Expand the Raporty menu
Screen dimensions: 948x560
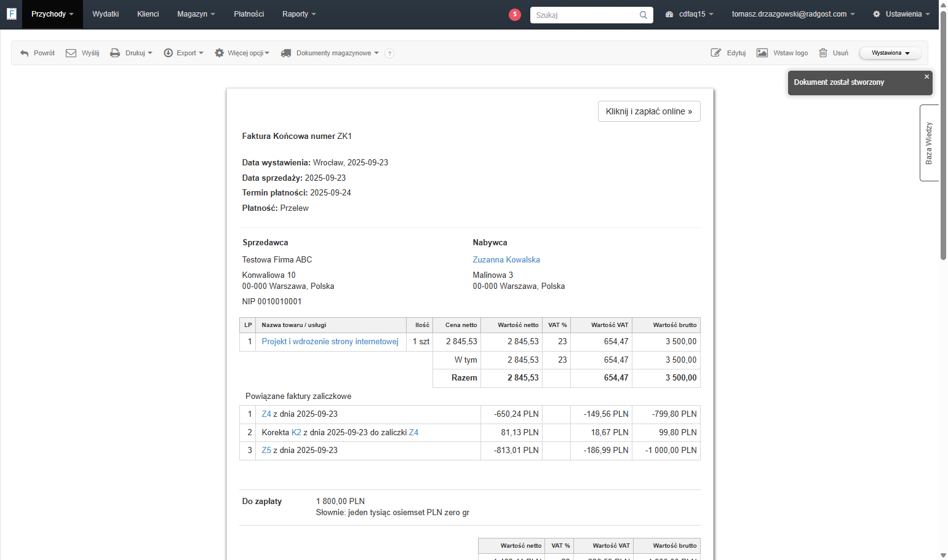299,14
